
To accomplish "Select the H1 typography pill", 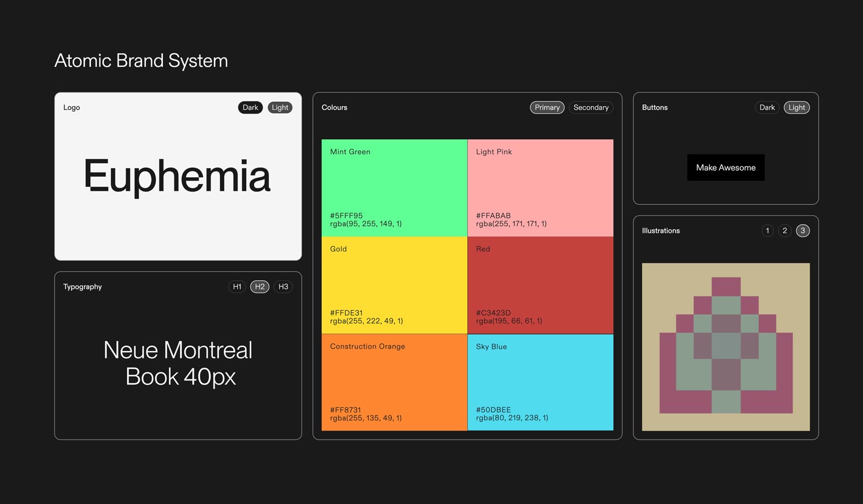I will pos(237,287).
